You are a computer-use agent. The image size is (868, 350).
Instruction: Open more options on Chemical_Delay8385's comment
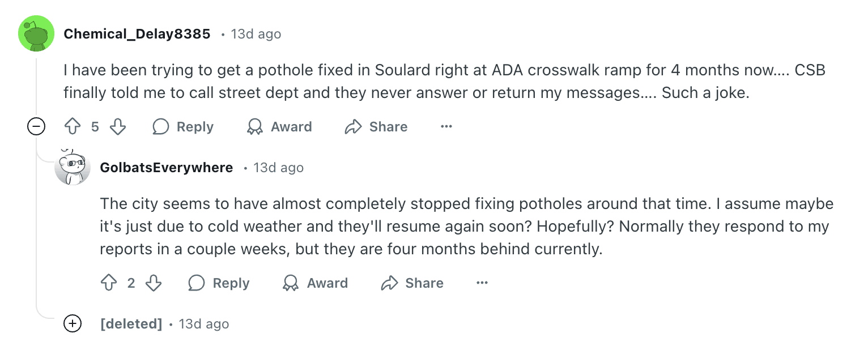[446, 127]
